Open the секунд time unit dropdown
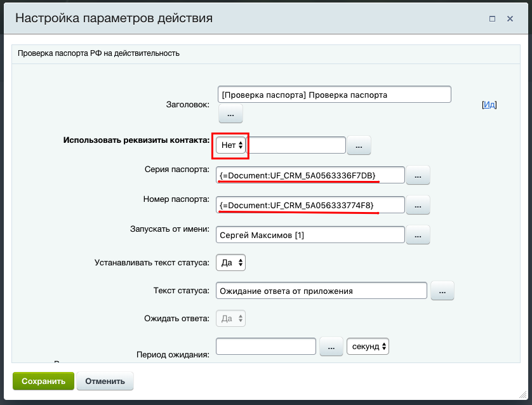 click(x=368, y=347)
